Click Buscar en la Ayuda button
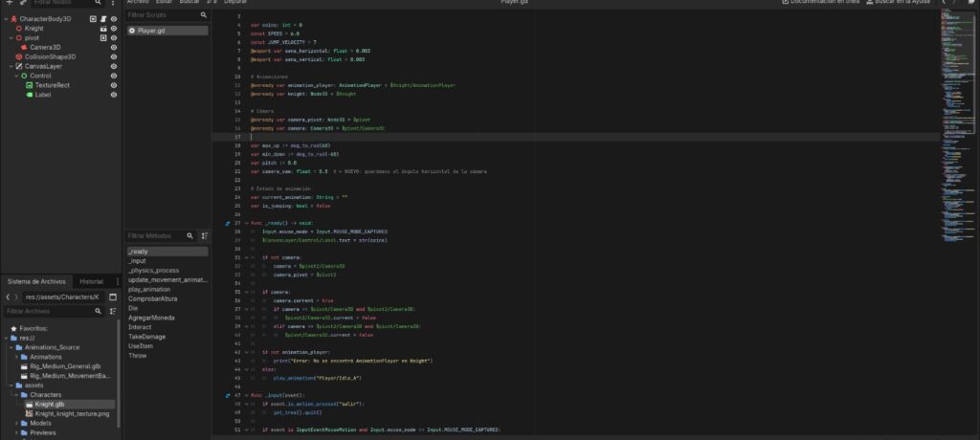 pos(898,2)
